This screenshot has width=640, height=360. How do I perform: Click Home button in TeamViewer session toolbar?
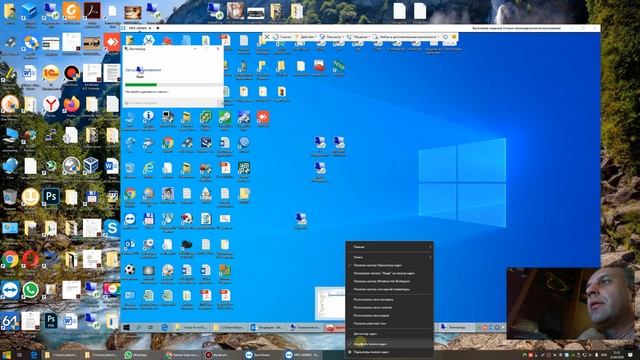(x=282, y=37)
